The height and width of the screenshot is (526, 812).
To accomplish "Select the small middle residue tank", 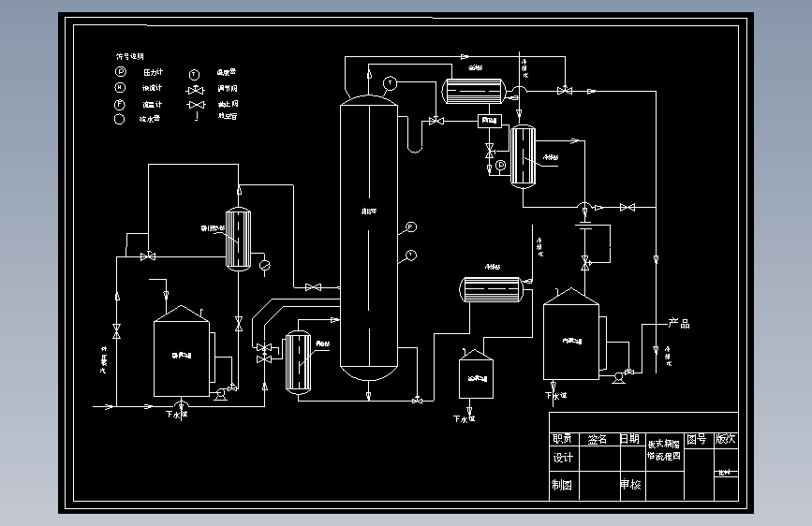I will [476, 373].
